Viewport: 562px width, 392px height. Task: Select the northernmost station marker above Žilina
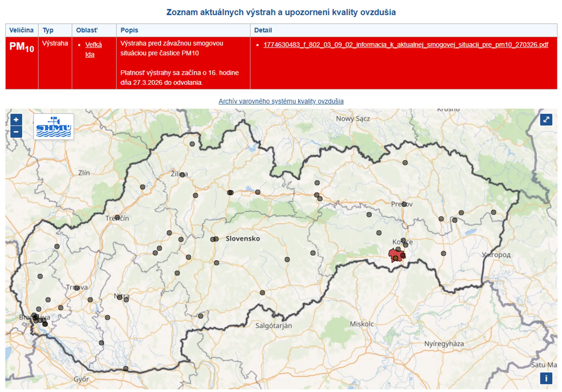tap(192, 144)
